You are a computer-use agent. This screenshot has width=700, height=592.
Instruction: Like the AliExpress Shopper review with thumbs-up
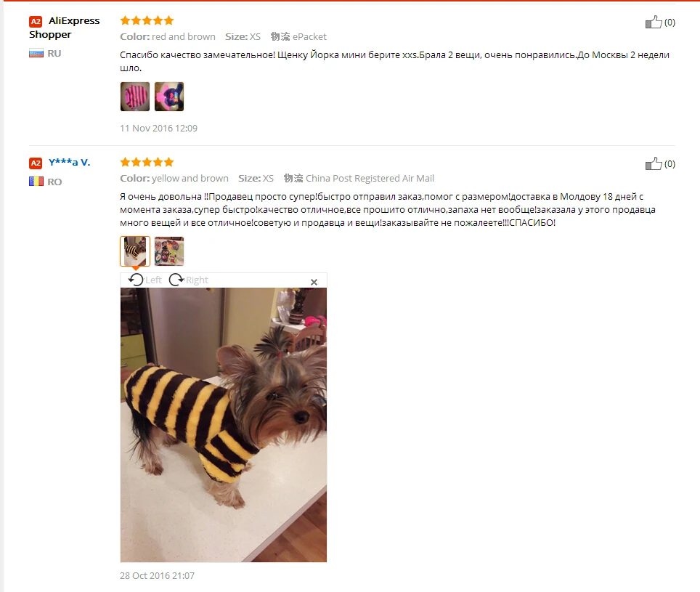pos(653,22)
